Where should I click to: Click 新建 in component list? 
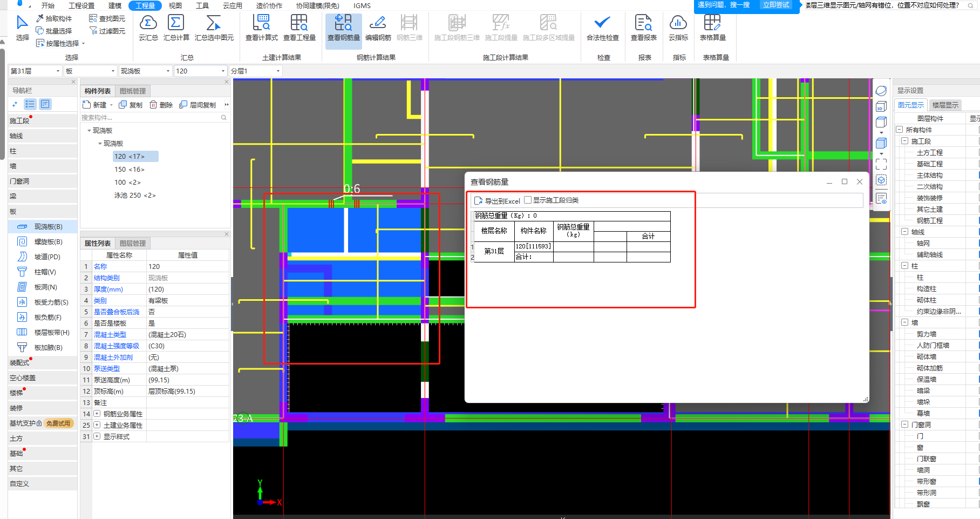coord(96,105)
